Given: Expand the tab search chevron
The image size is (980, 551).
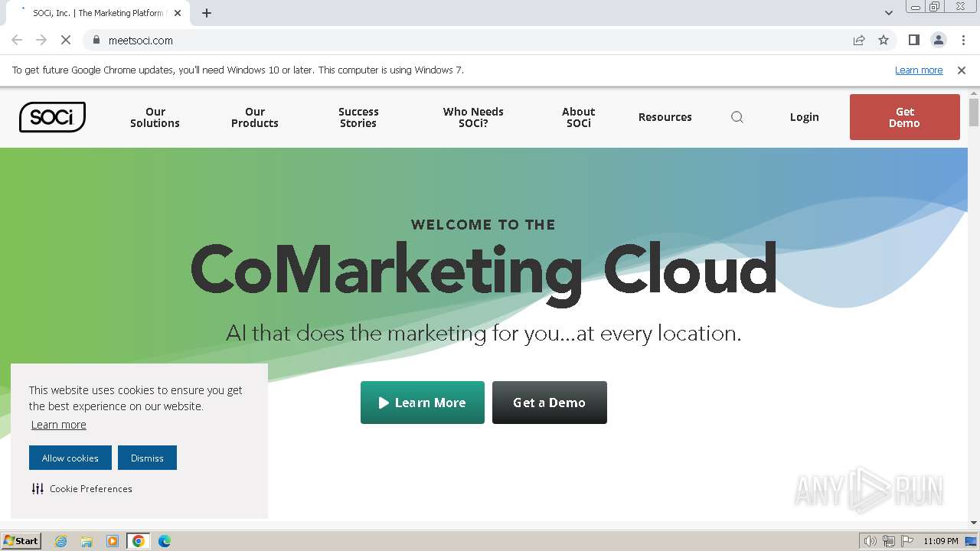Looking at the screenshot, I should click(x=889, y=13).
